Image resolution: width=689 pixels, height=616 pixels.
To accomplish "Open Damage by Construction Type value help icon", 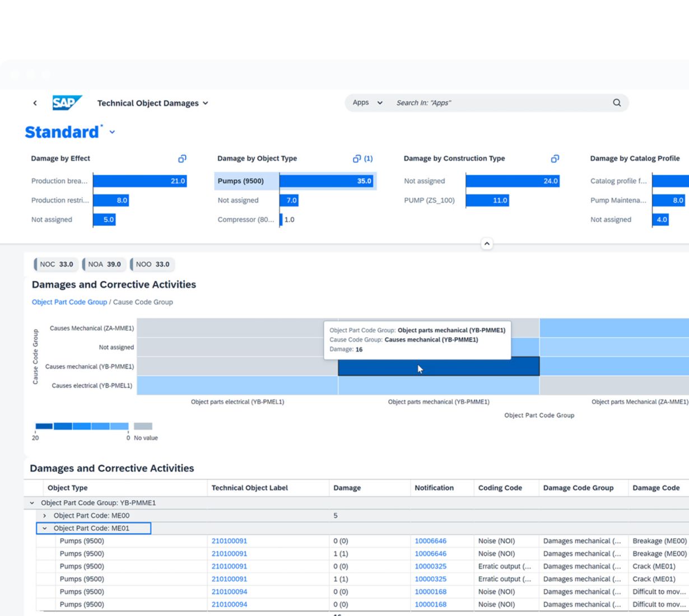I will [555, 159].
